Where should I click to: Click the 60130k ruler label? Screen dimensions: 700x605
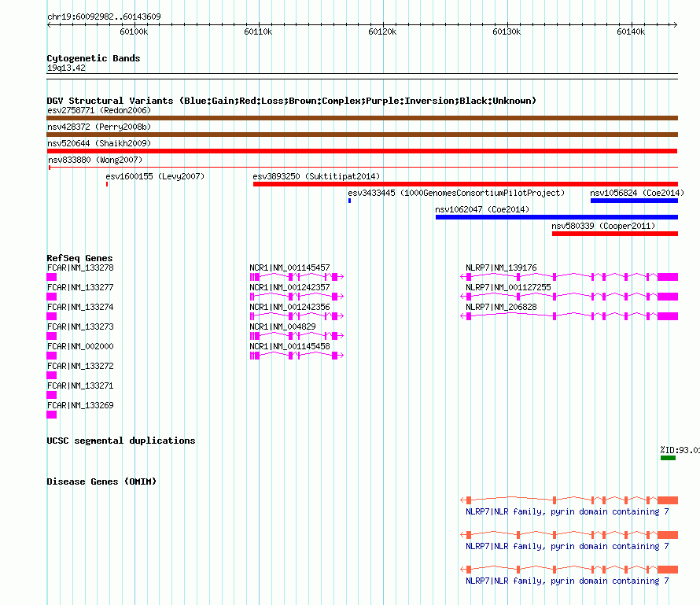coord(507,31)
